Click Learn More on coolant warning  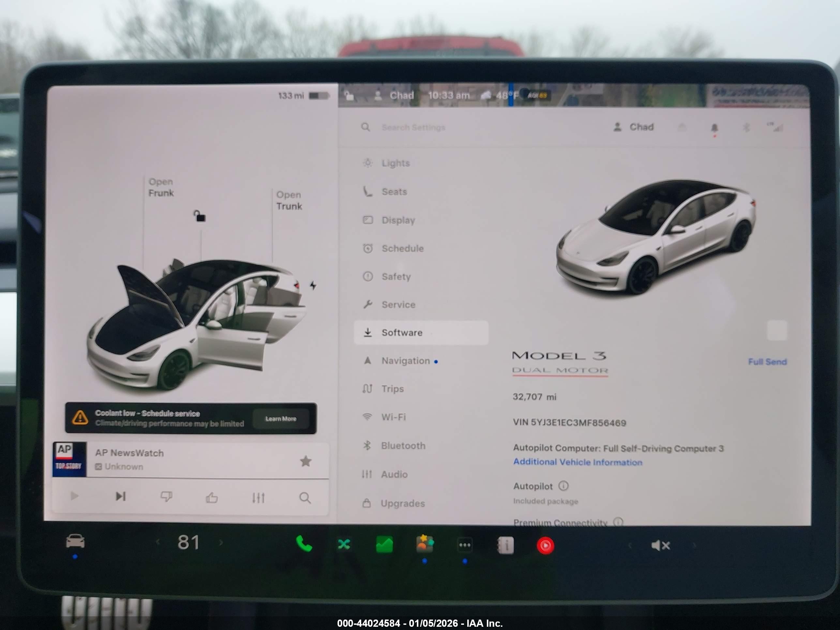coord(281,419)
